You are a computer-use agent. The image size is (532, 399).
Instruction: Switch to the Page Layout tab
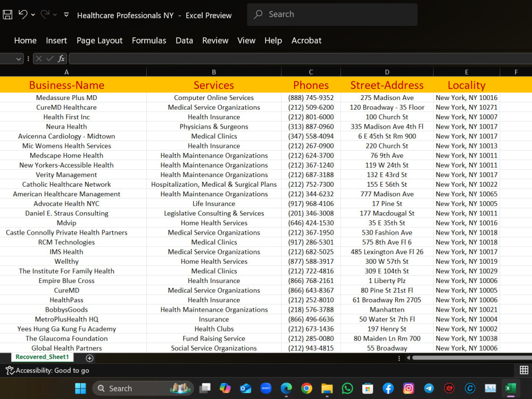(99, 40)
